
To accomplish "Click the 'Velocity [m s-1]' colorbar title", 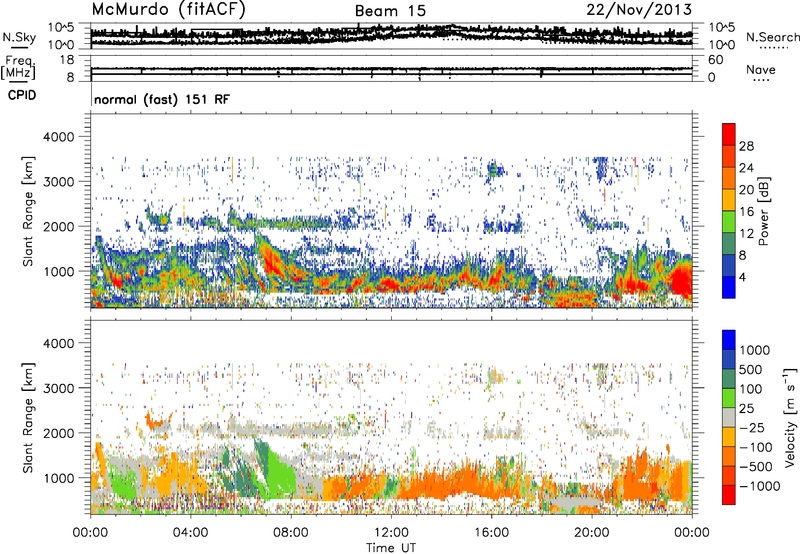I will pos(790,417).
